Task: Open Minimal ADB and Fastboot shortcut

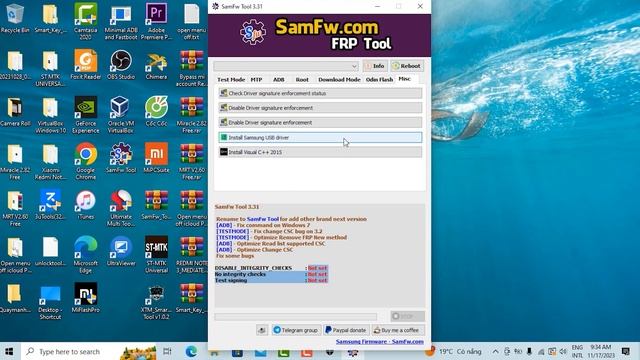Action: 121,21
